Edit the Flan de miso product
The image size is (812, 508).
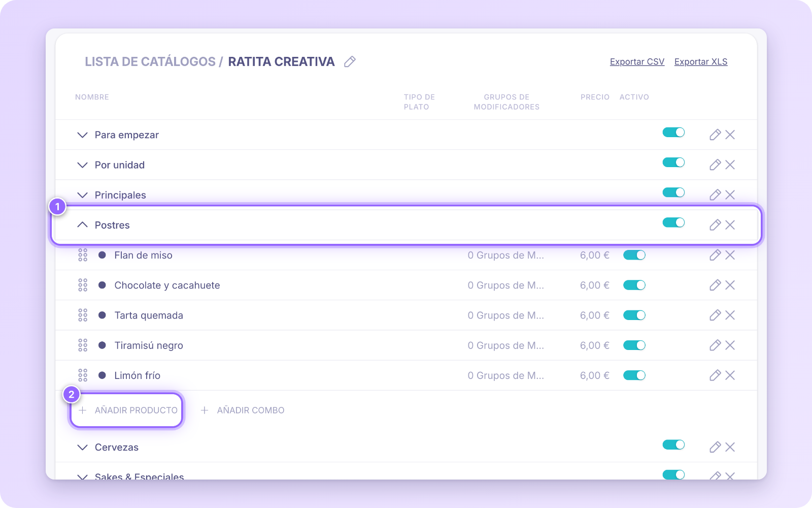pos(715,255)
